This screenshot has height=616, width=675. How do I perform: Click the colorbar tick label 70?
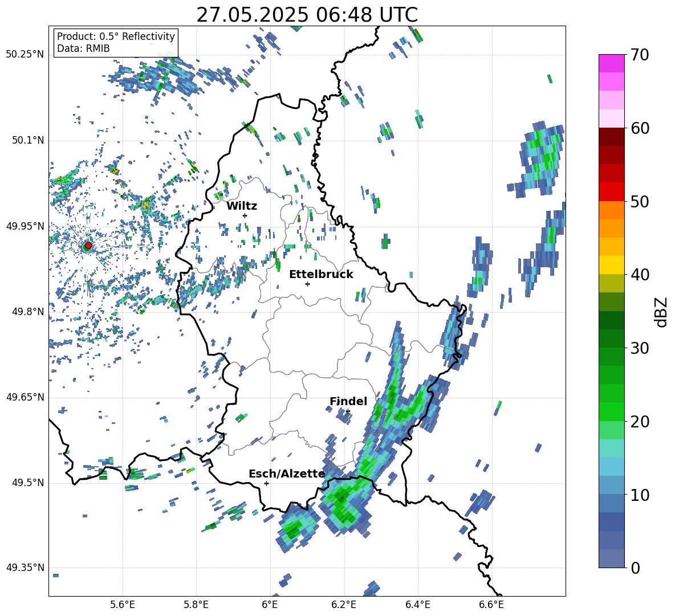[640, 55]
